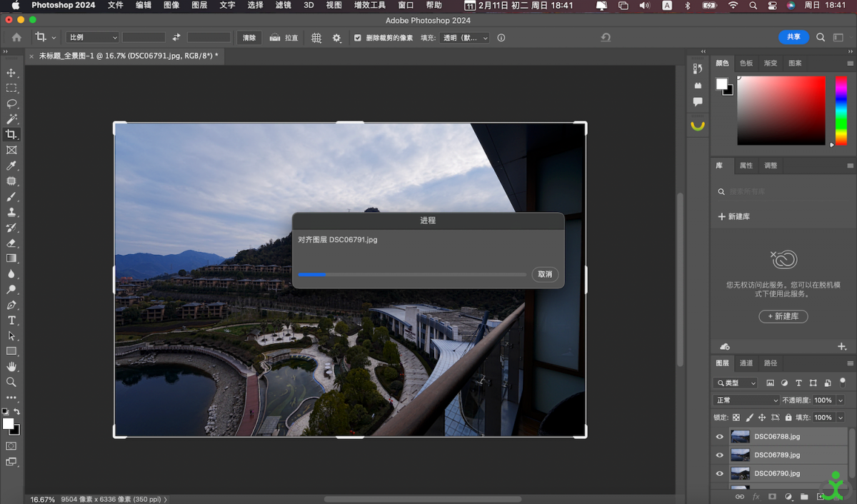857x504 pixels.
Task: Select the Horizontal Type tool
Action: 11,321
